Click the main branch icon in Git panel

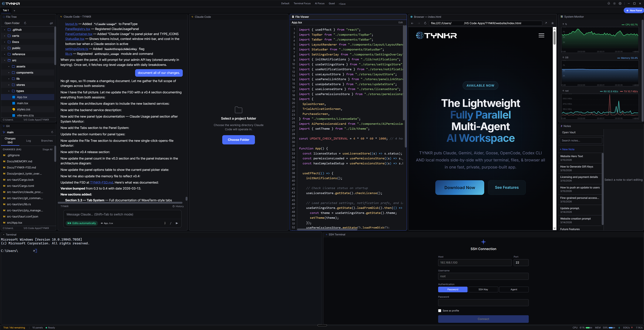(x=4, y=132)
